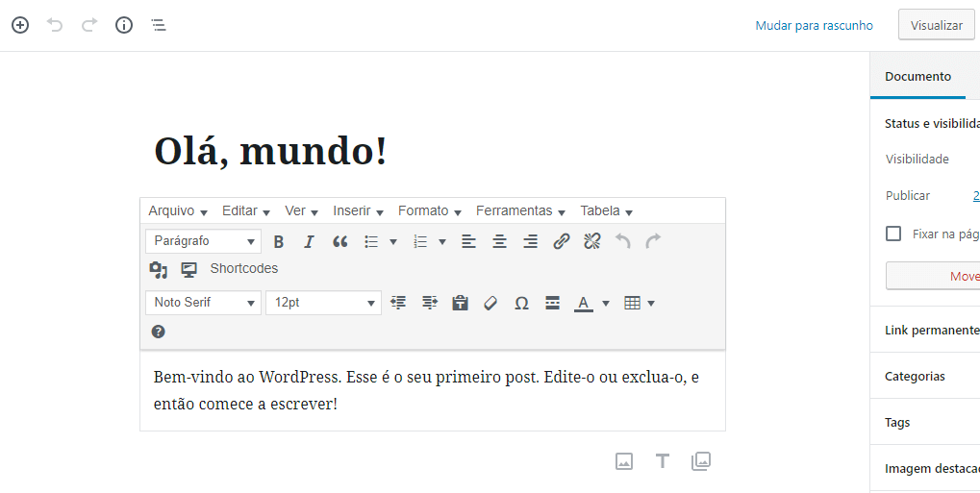Image resolution: width=980 pixels, height=493 pixels.
Task: Expand numbered list style arrow
Action: coord(441,242)
